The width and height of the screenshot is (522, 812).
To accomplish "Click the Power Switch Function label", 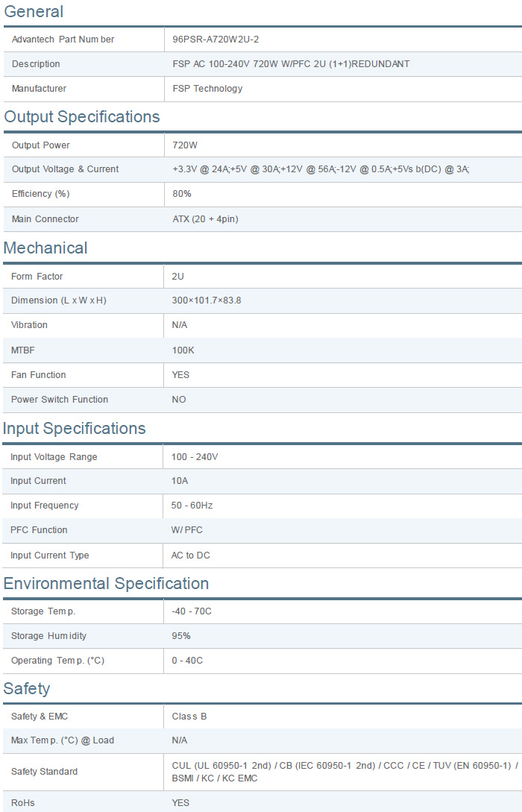I will click(60, 400).
